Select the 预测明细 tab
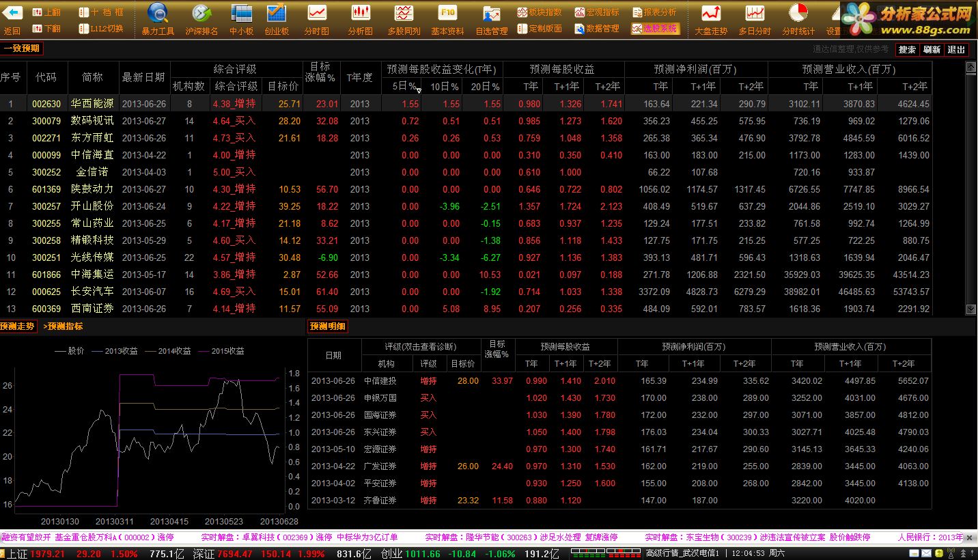978x560 pixels. click(x=328, y=326)
